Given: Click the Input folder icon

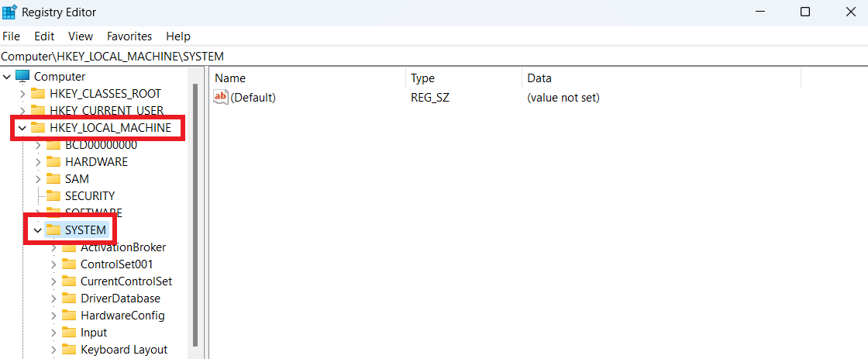Looking at the screenshot, I should (69, 333).
